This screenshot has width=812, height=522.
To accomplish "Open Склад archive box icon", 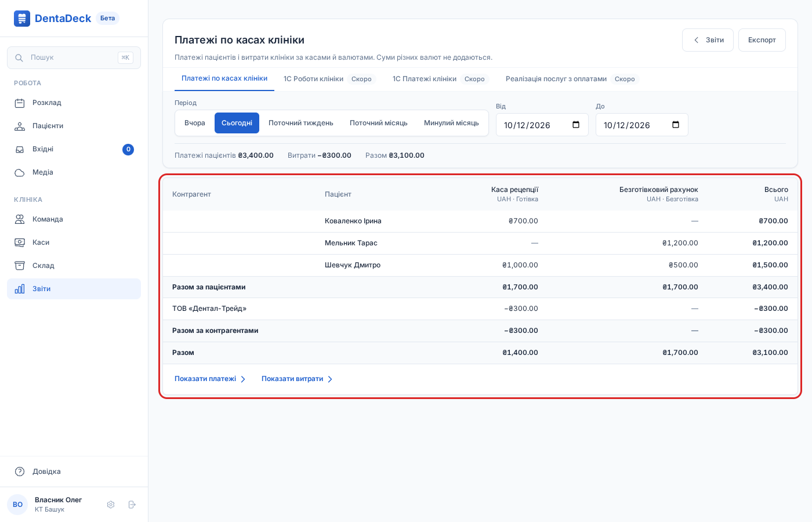I will click(20, 266).
